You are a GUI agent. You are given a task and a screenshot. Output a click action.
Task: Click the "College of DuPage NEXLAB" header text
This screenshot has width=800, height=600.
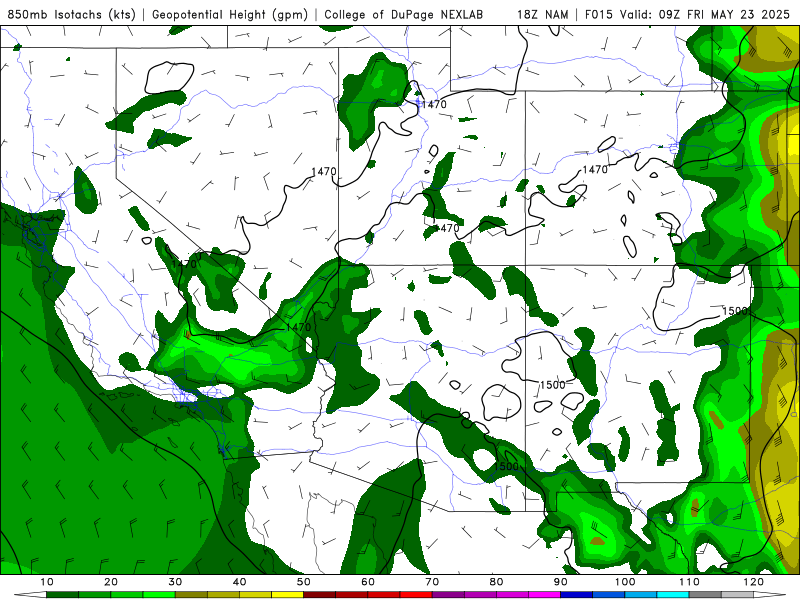point(404,15)
